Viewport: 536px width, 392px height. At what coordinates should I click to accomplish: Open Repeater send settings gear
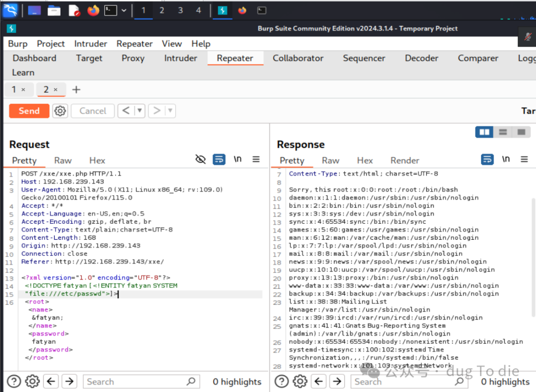point(60,111)
